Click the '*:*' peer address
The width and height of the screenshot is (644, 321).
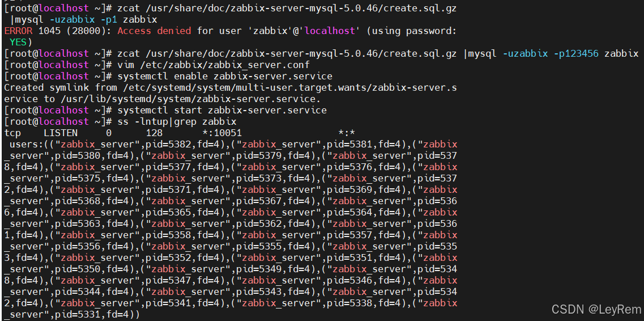(347, 133)
